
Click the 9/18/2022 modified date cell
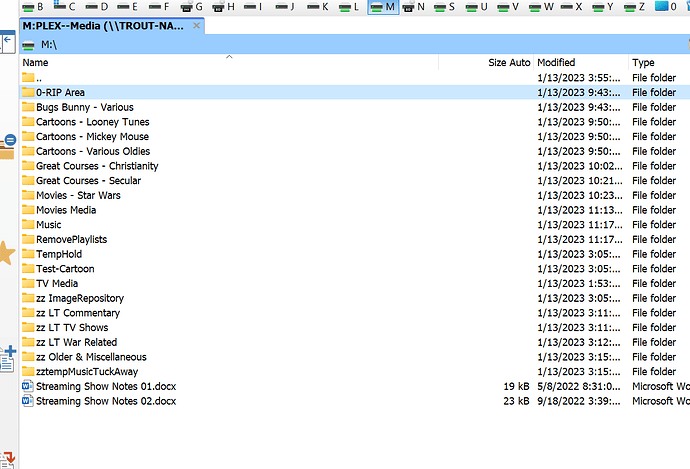[x=579, y=401]
